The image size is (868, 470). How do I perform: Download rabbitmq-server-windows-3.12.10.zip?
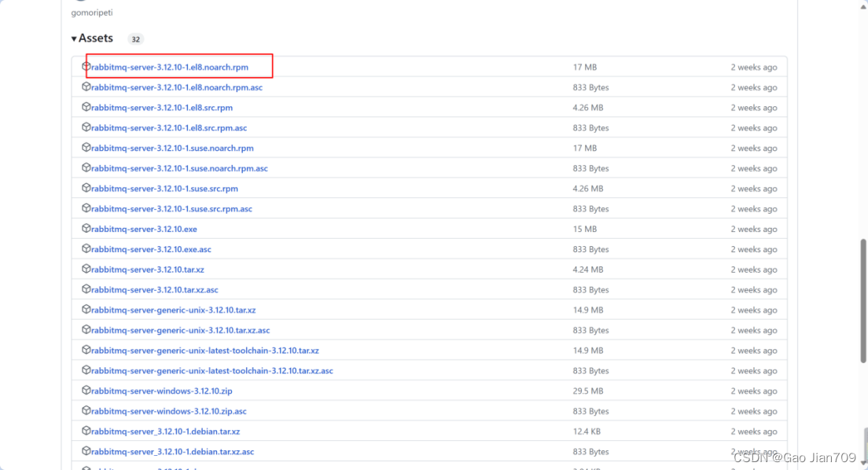click(162, 391)
